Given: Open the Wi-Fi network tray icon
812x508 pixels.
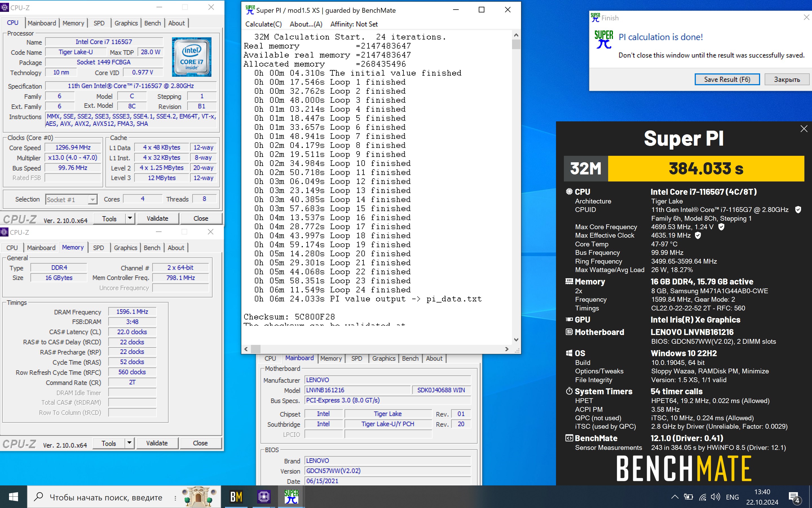Looking at the screenshot, I should click(x=703, y=497).
